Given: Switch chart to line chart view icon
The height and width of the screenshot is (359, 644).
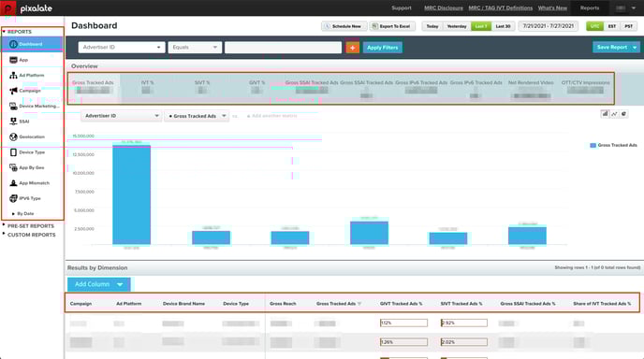Looking at the screenshot, I should [x=614, y=114].
